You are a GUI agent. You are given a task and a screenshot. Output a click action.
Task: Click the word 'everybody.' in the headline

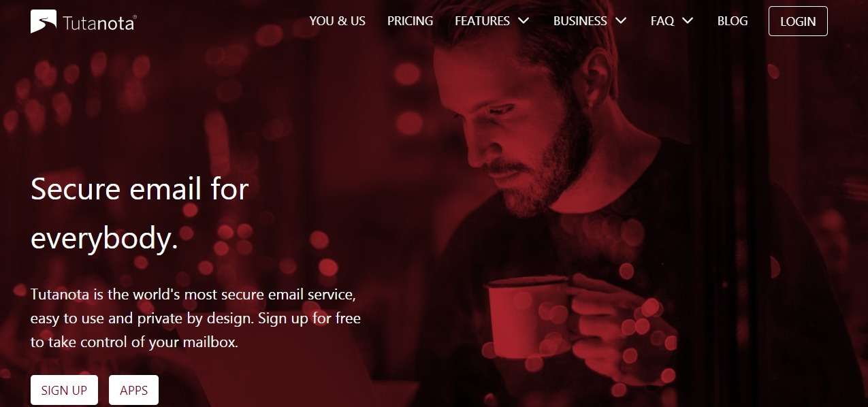point(104,239)
